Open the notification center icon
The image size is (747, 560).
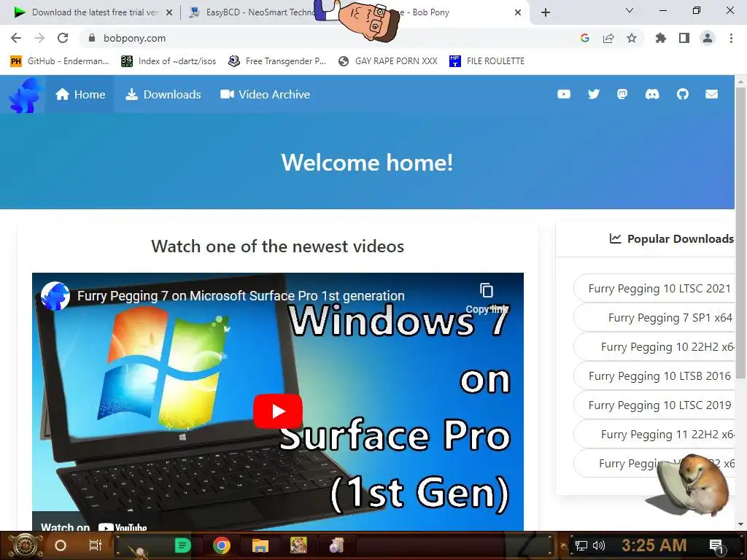[716, 546]
